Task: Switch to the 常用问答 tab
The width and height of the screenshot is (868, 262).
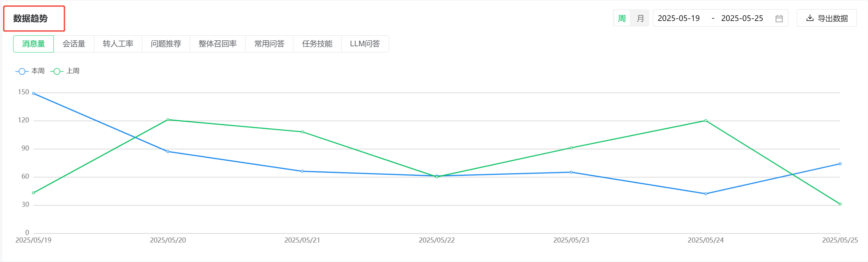Action: click(x=269, y=44)
